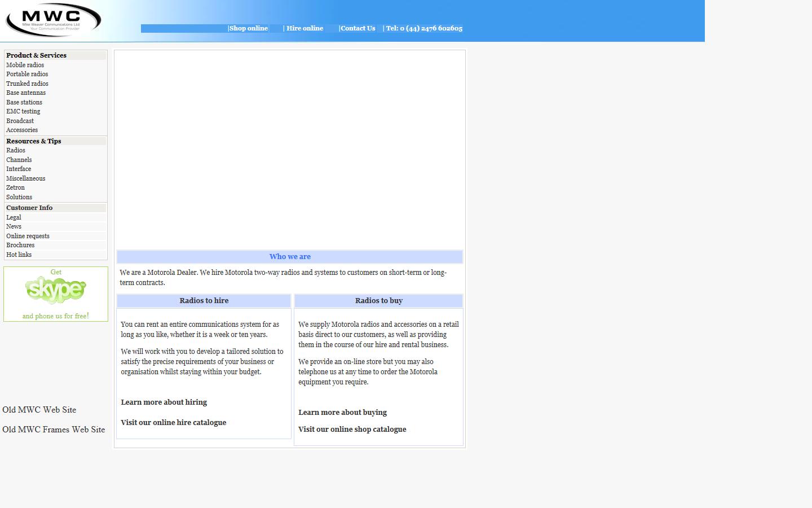This screenshot has height=508, width=812.
Task: Open the Hire online page
Action: pos(304,28)
